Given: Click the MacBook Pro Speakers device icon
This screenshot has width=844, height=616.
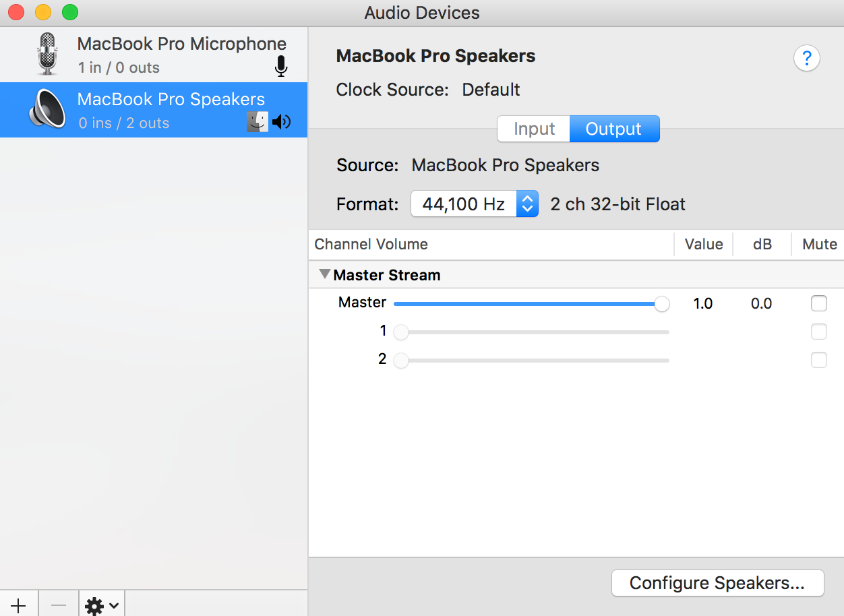Looking at the screenshot, I should [47, 110].
